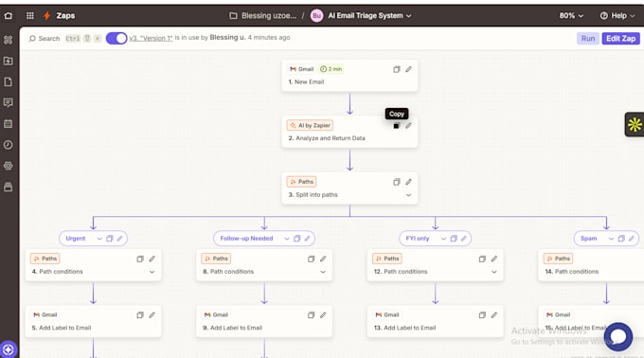Screen dimensions: 644x358
Task: Select the Gmail 1. New Email step card
Action: (x=349, y=76)
